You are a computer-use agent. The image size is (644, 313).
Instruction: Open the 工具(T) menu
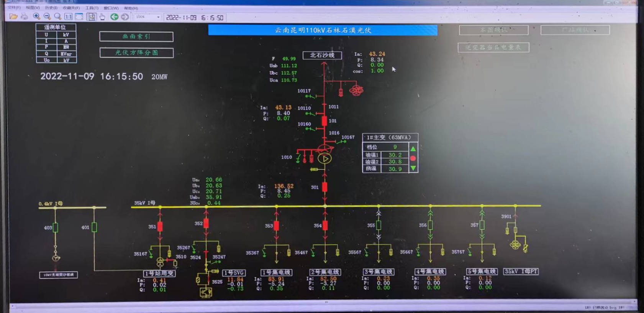[92, 8]
